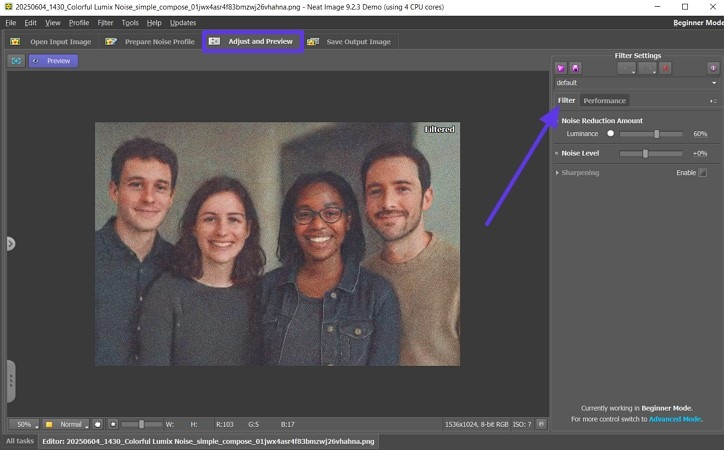
Task: Save filter preset with disk icon
Action: point(575,68)
